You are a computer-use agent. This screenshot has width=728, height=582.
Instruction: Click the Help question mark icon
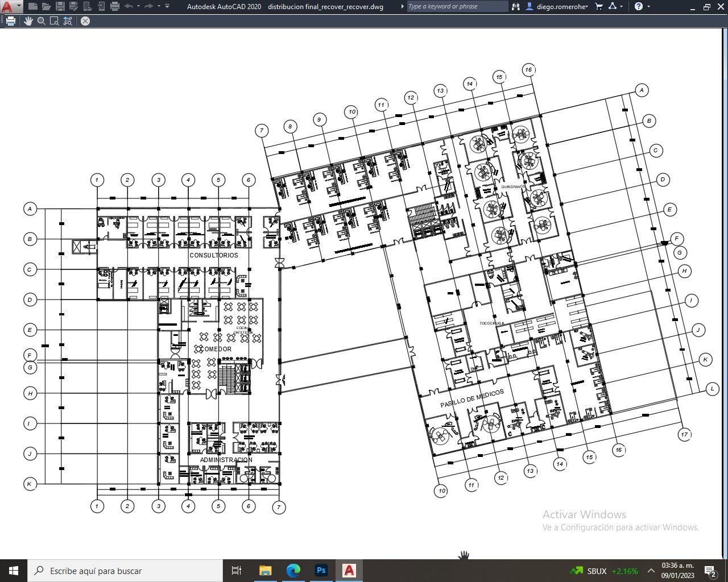coord(639,7)
